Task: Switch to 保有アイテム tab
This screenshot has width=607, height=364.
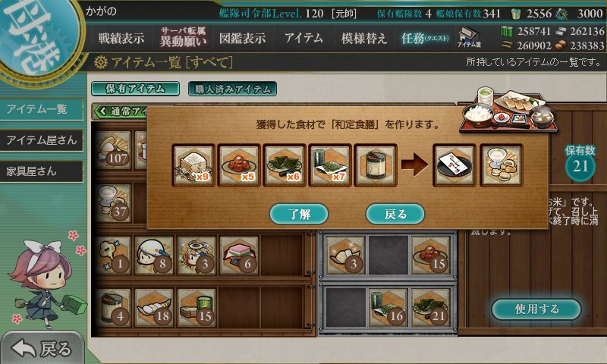Action: [135, 89]
